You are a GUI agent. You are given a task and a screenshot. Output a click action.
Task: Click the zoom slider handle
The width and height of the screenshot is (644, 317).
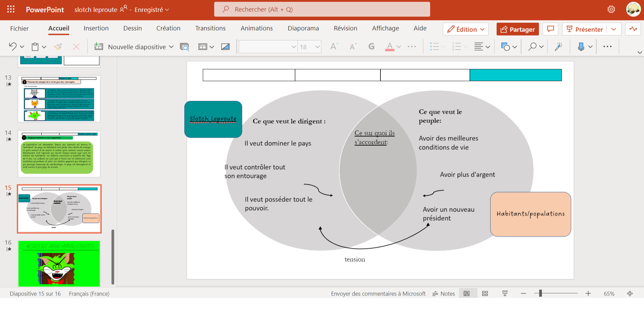click(540, 293)
